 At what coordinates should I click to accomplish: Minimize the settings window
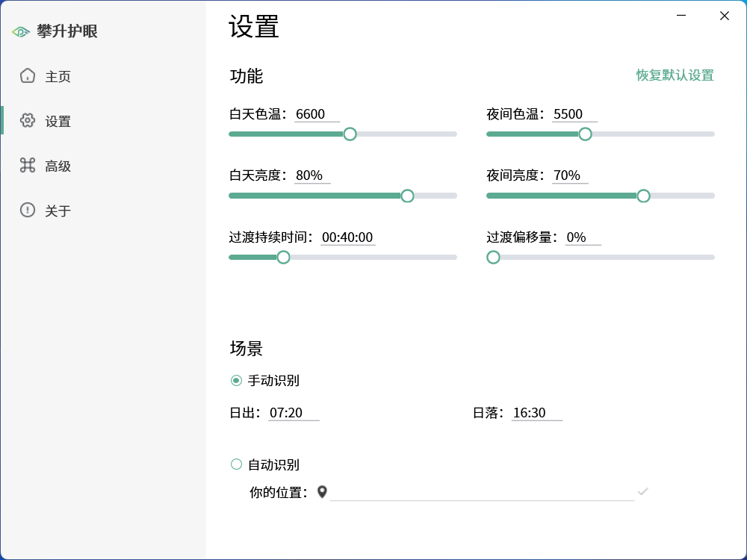click(x=681, y=16)
